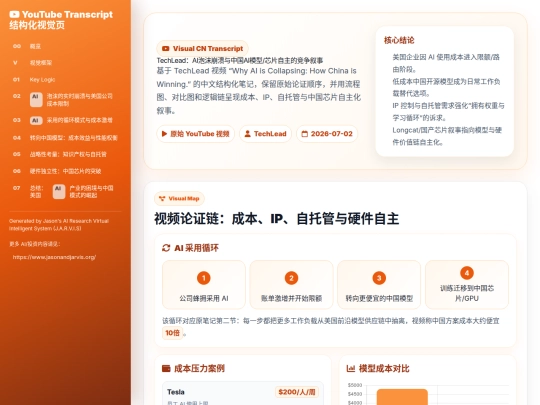Click the TechLead author chip
This screenshot has height=405, width=540.
coord(266,134)
